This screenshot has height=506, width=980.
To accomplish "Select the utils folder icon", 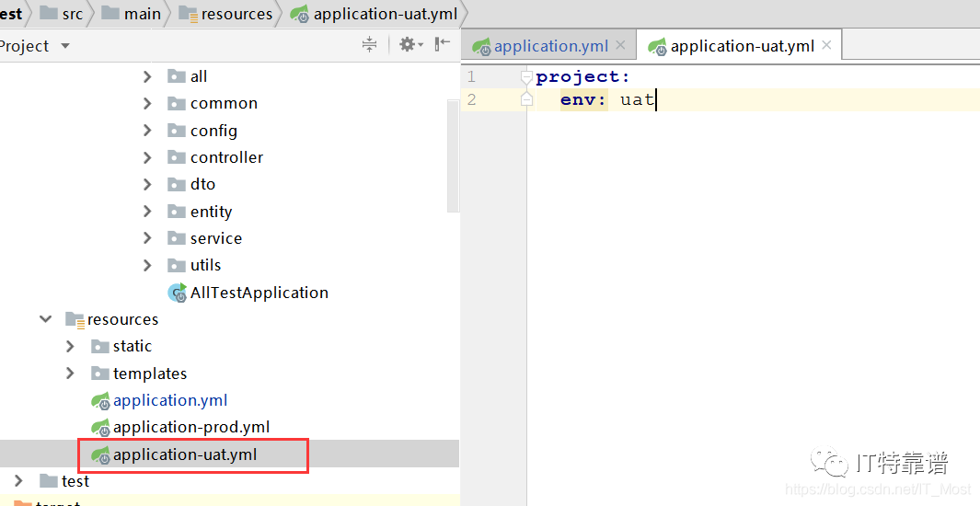I will point(177,266).
